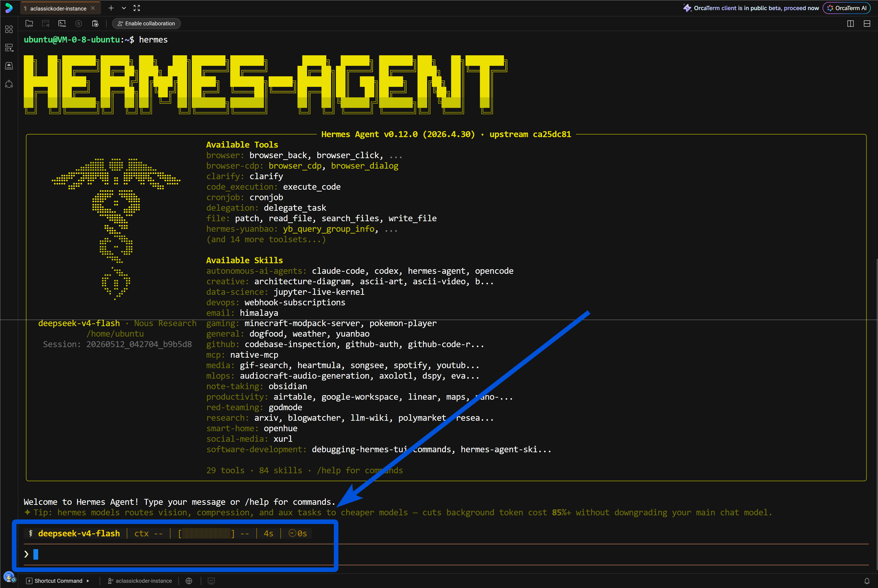The width and height of the screenshot is (878, 588).
Task: Click the '/home/ubuntu' working directory text
Action: click(x=115, y=334)
